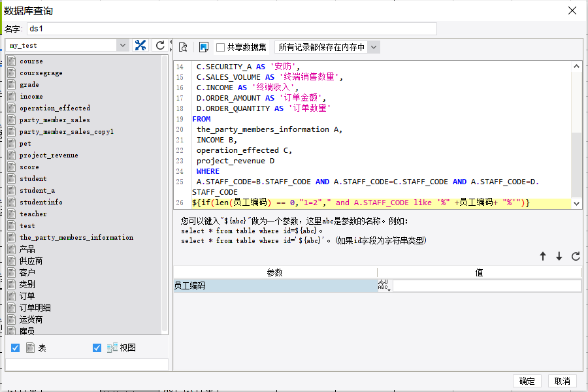Viewport: 588px width, 392px height.
Task: Click the table icon beside score
Action: tap(12, 167)
